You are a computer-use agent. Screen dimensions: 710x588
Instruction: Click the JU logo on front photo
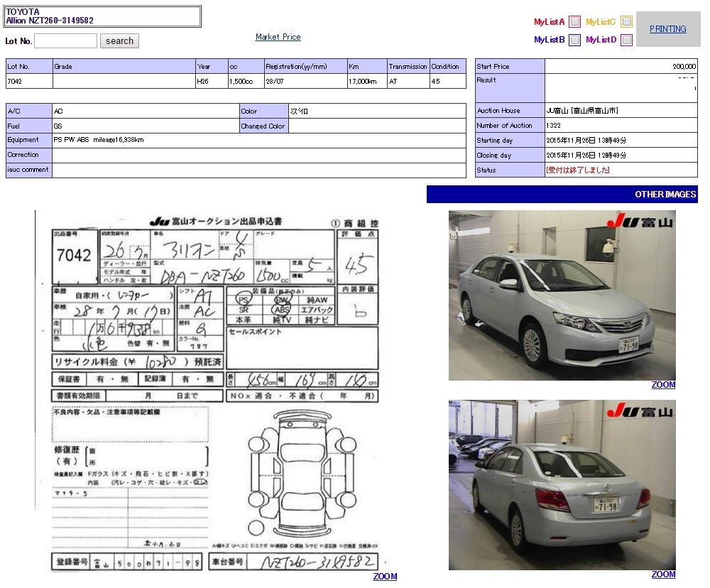(x=639, y=221)
